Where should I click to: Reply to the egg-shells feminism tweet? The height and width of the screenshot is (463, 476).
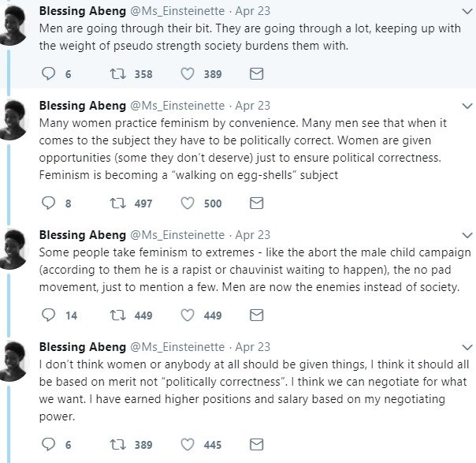click(49, 203)
